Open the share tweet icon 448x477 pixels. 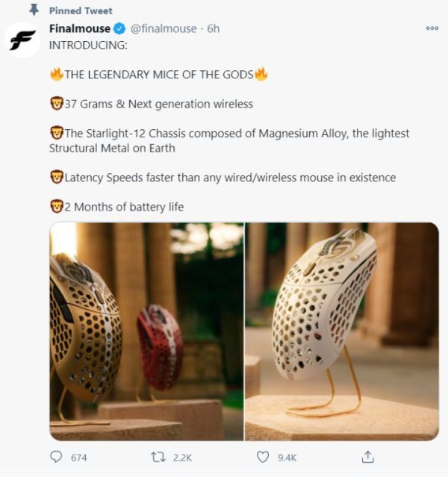coord(367,456)
